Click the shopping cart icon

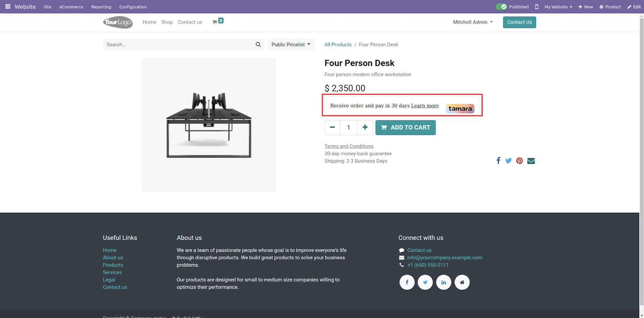tap(215, 22)
